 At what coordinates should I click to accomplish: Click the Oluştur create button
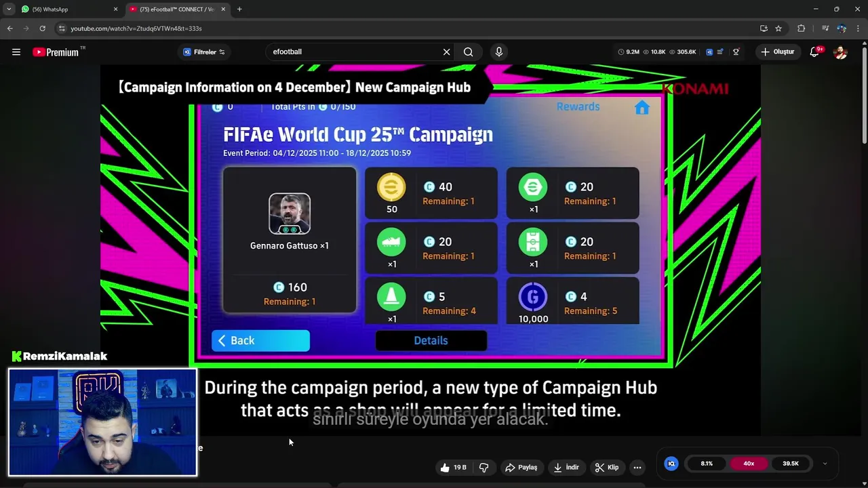tap(777, 52)
